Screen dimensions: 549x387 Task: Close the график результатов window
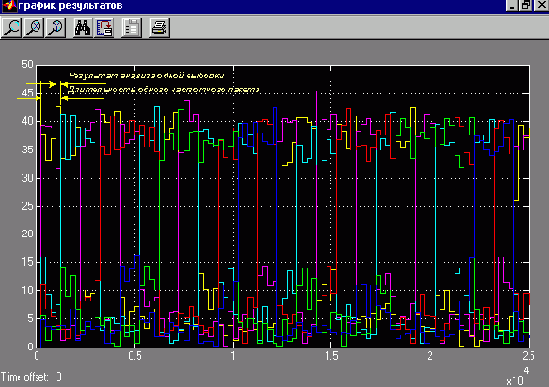(541, 5)
